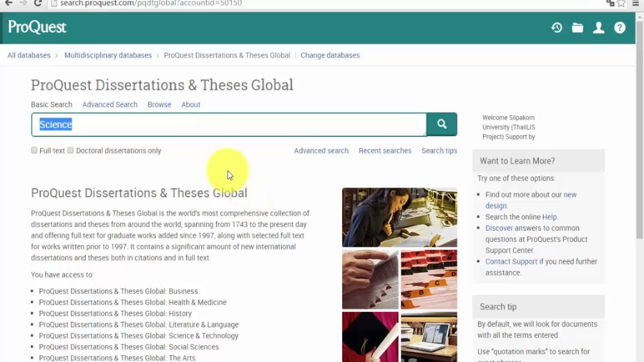Click the 'Literature & Language' list item
Screen dimensions: 644x362
tap(139, 324)
